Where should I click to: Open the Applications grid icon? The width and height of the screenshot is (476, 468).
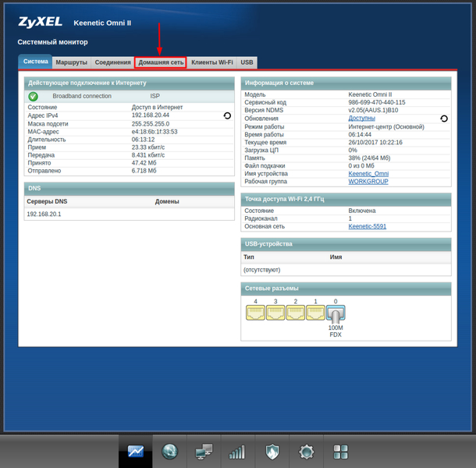coord(340,452)
